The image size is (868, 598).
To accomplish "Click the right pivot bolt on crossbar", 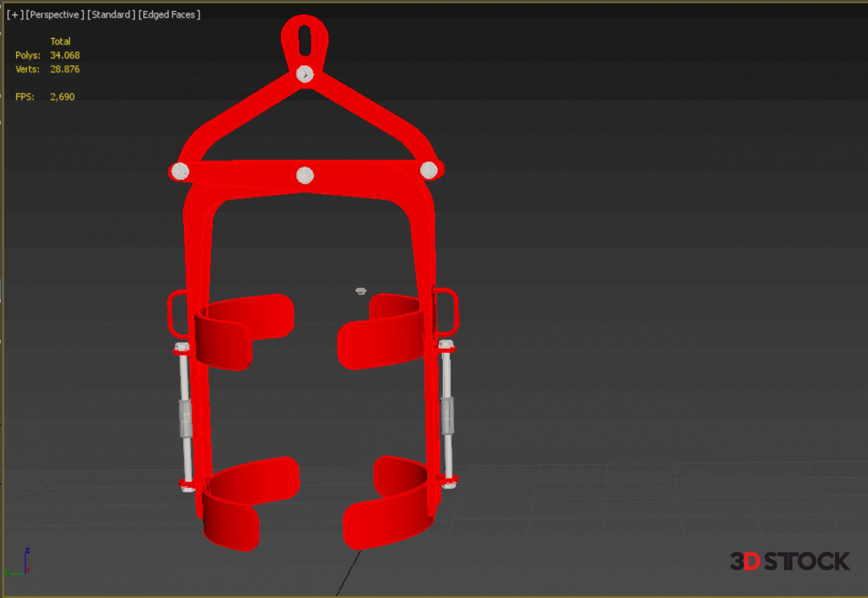I will 428,170.
